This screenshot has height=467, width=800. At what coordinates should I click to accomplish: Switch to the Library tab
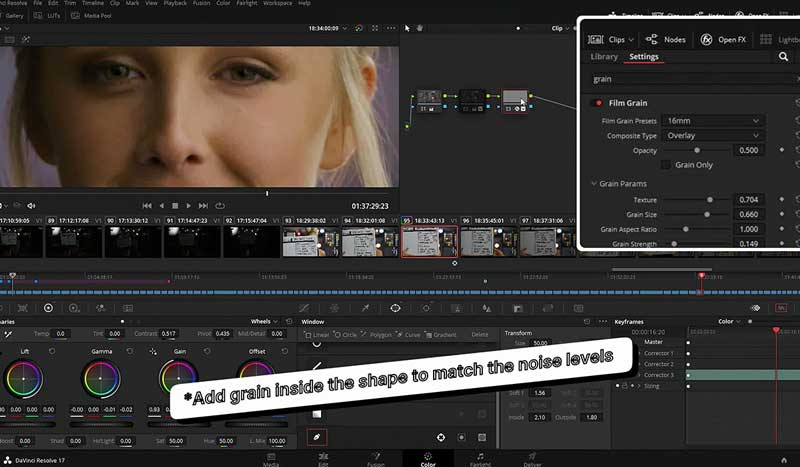[604, 57]
